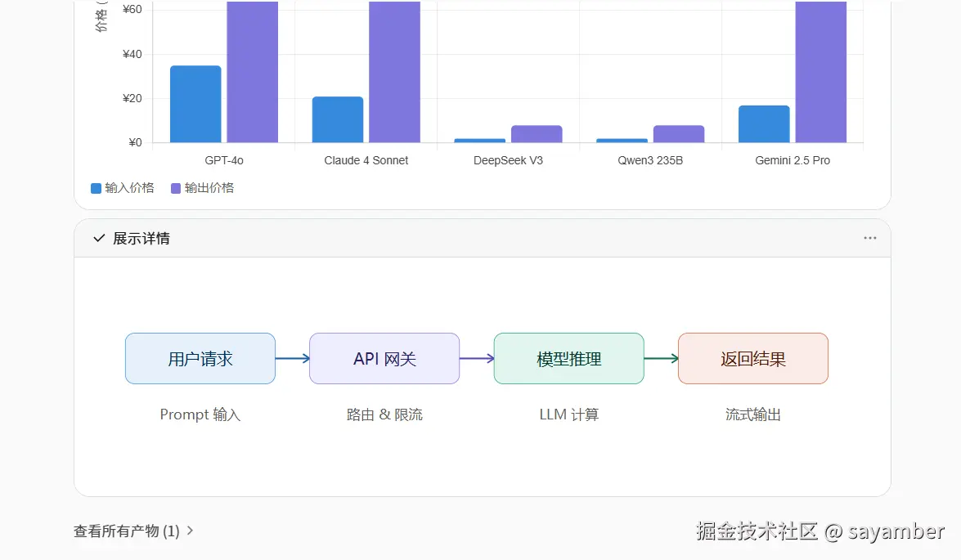Click the GPT-4o axis label
The image size is (961, 560).
coord(224,160)
